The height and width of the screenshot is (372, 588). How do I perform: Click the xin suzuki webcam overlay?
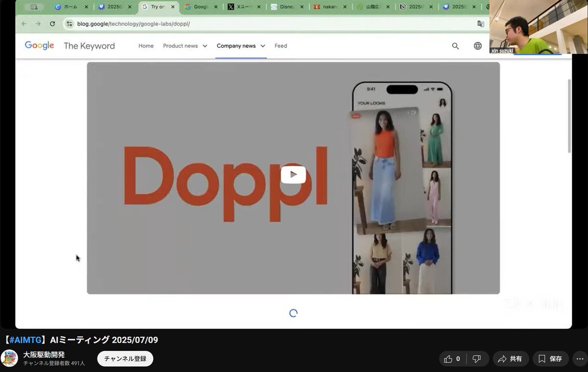(539, 27)
